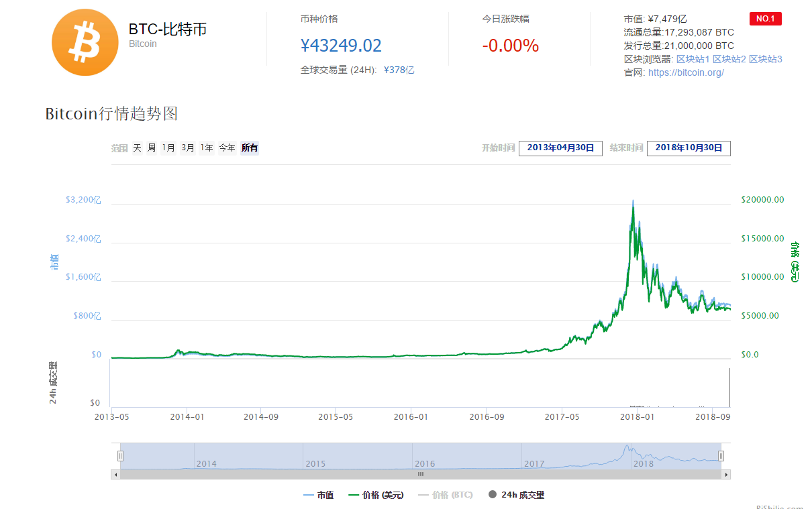The width and height of the screenshot is (812, 509).
Task: Open the start date field 2013年04月30日
Action: 560,148
